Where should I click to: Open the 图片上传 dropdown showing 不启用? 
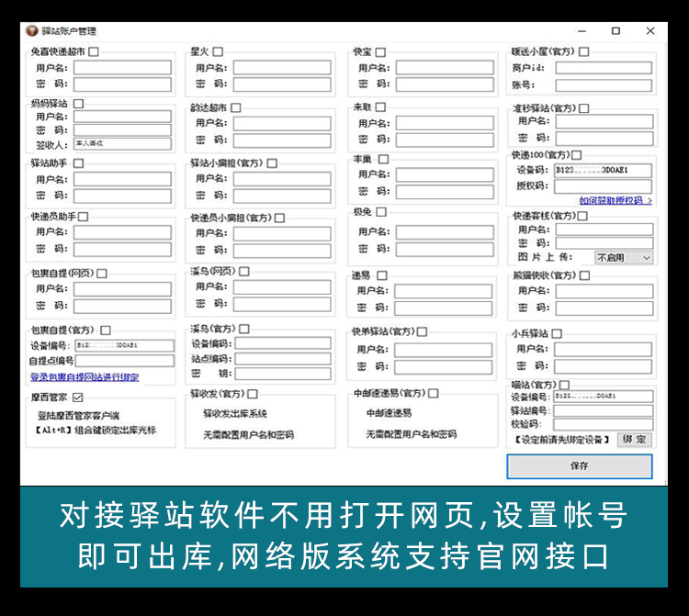(624, 258)
